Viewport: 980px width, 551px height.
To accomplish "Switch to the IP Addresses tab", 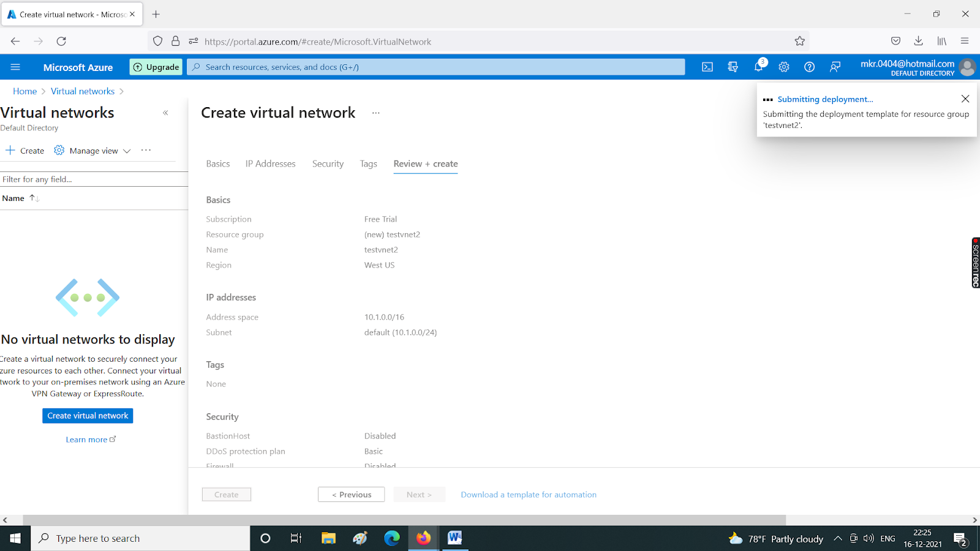I will coord(271,164).
